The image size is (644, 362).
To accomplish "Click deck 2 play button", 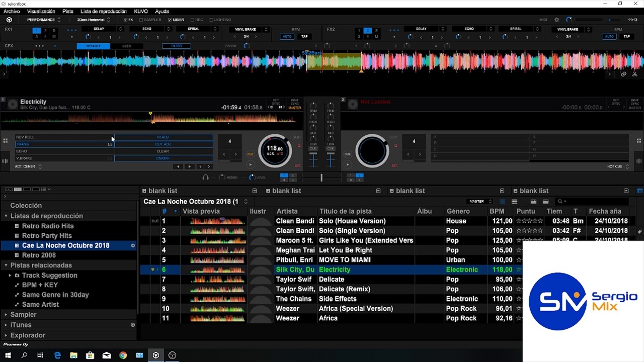I will (348, 164).
